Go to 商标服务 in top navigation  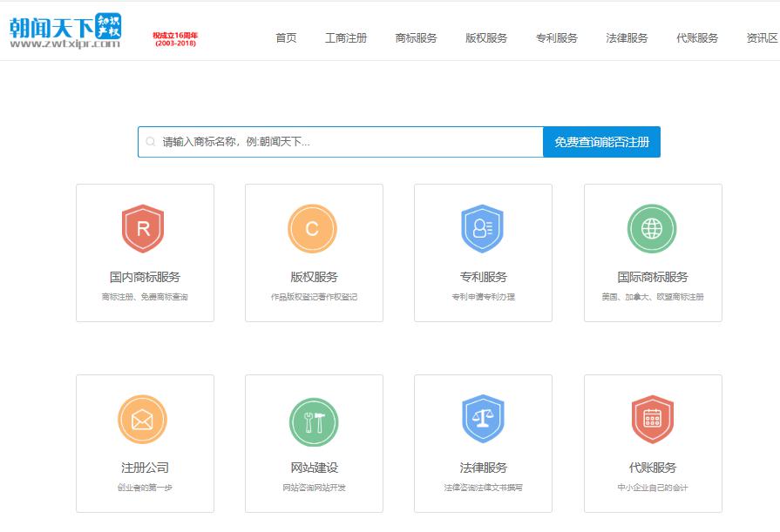tap(416, 38)
